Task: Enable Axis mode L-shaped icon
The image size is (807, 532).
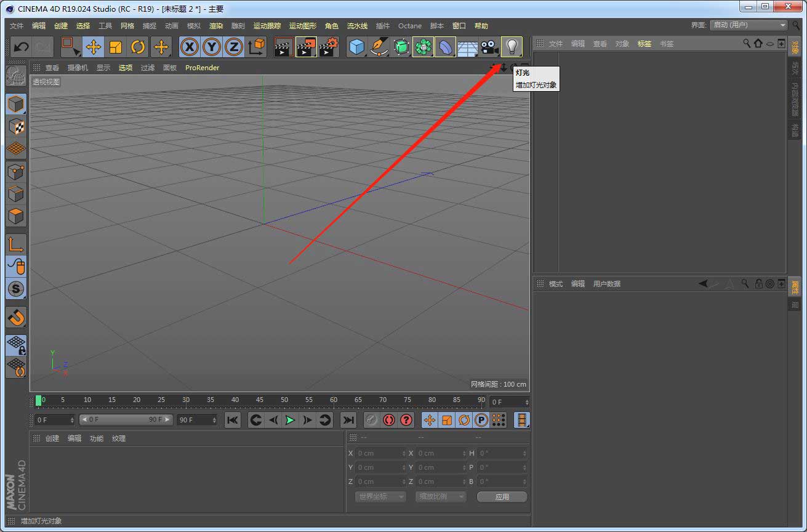Action: coord(16,244)
